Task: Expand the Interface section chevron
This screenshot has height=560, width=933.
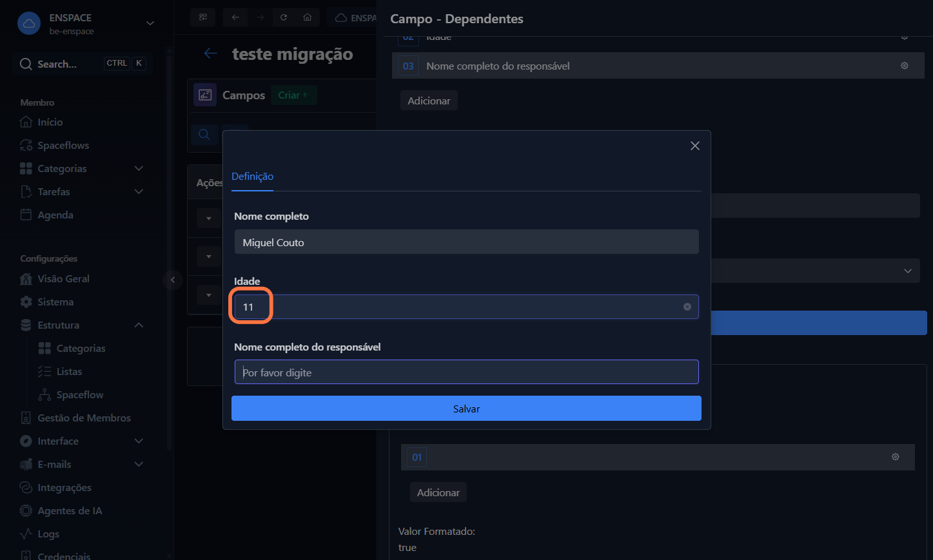Action: (x=139, y=441)
